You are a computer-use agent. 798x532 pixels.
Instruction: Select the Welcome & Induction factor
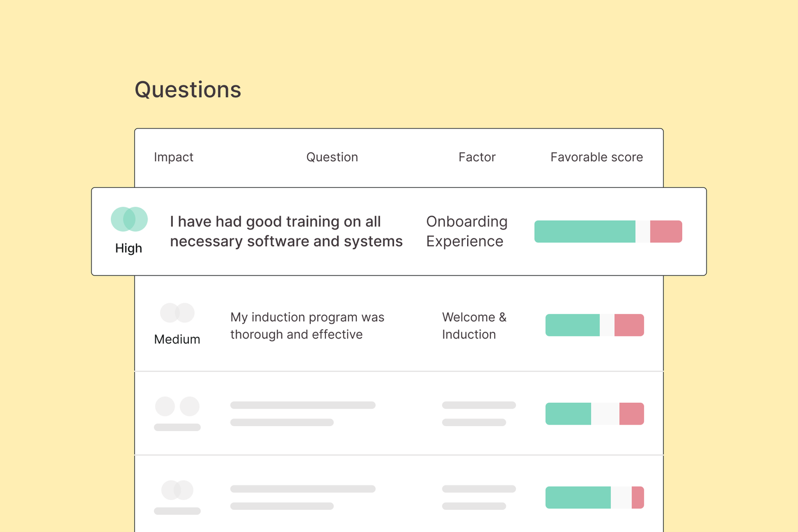point(474,326)
